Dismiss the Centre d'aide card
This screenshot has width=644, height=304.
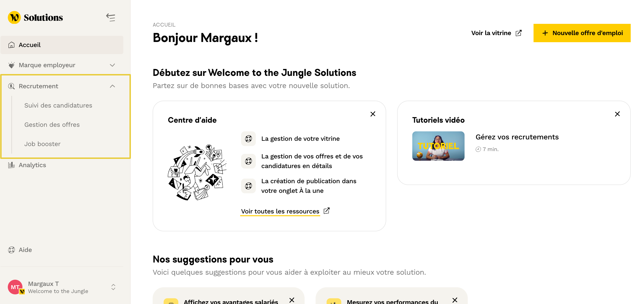pyautogui.click(x=373, y=114)
